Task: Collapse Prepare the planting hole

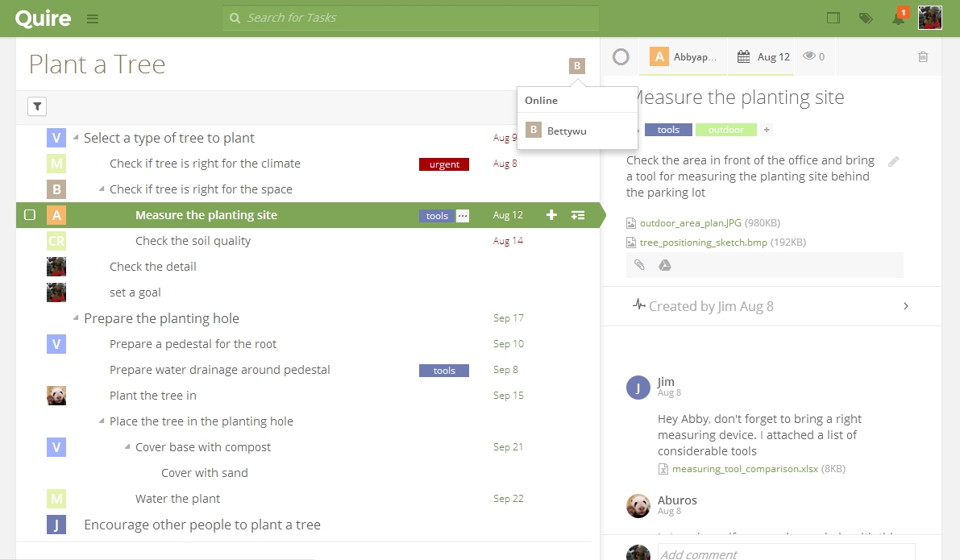Action: coord(76,317)
